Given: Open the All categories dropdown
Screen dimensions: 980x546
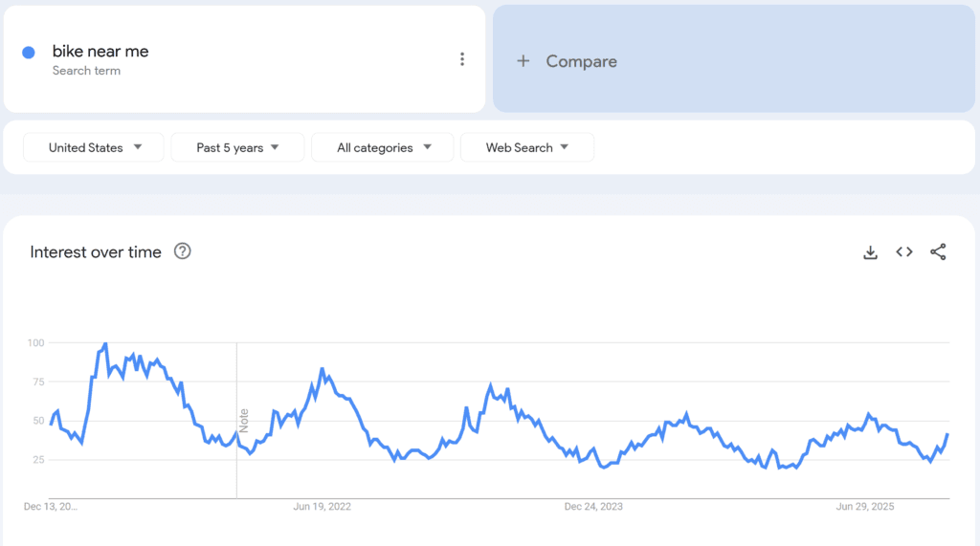Looking at the screenshot, I should 383,147.
